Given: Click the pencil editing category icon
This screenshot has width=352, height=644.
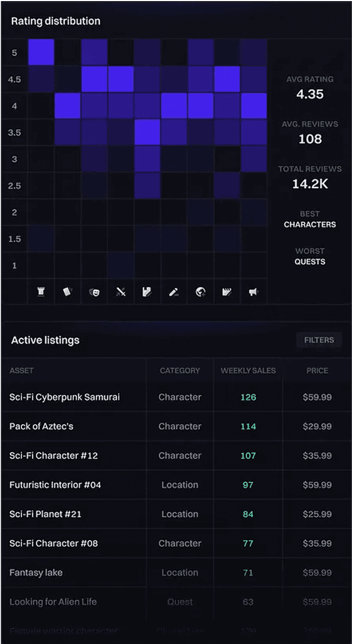Looking at the screenshot, I should click(173, 291).
